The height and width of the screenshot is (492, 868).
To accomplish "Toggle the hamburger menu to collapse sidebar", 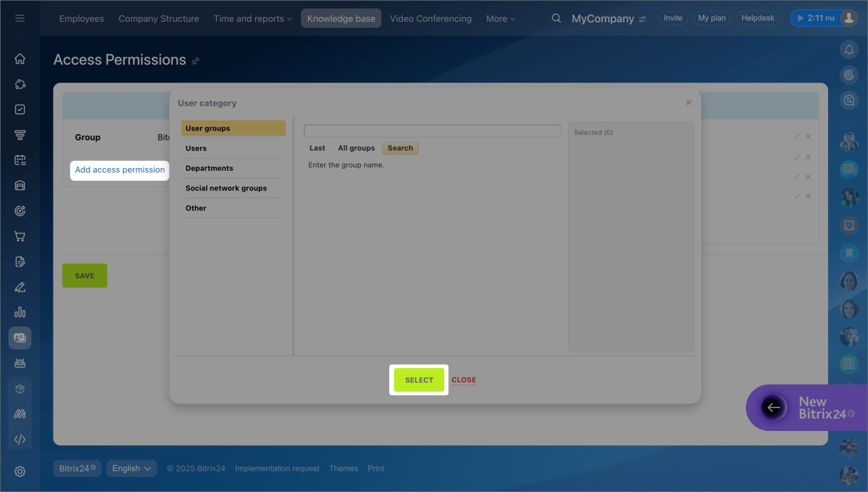I will [x=20, y=18].
